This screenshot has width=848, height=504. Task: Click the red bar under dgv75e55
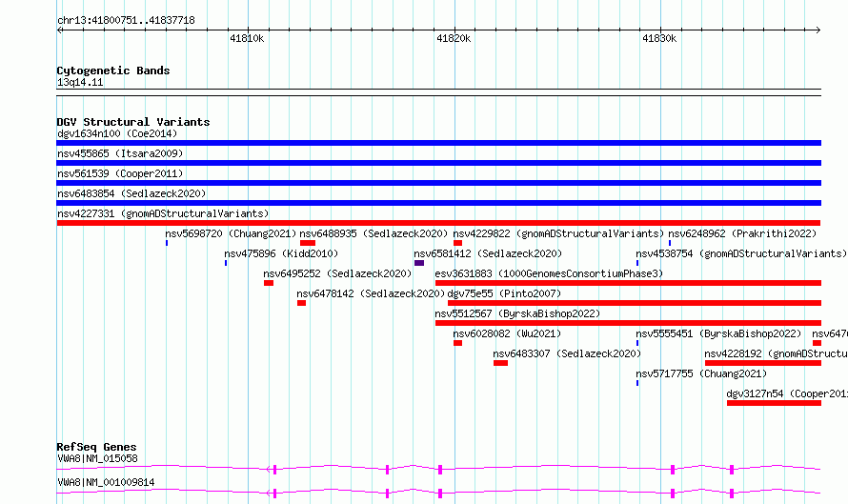point(635,303)
